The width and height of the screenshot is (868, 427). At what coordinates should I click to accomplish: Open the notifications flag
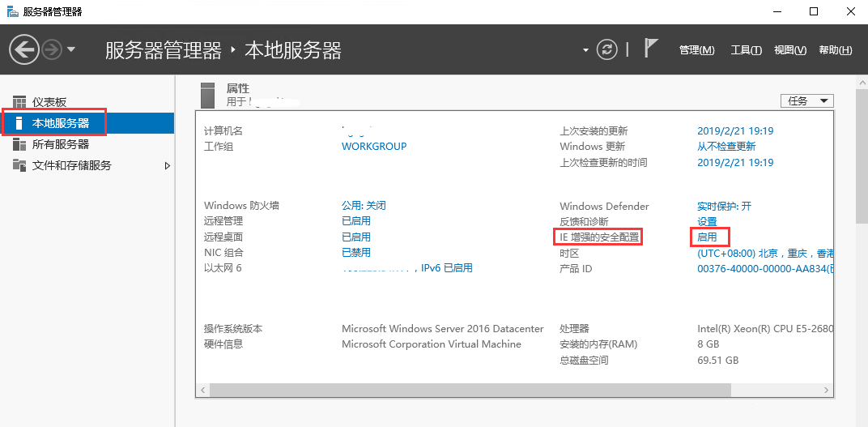pyautogui.click(x=651, y=48)
